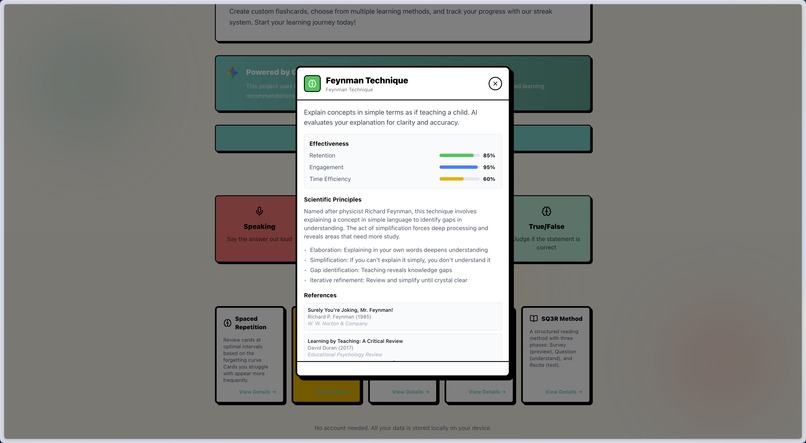Click the Time Efficiency label

point(330,179)
